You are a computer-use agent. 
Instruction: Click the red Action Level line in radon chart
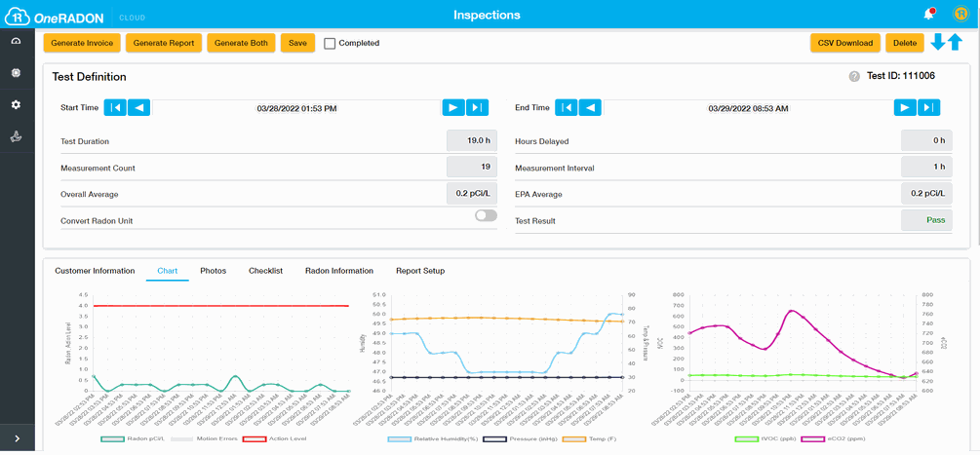(220, 306)
